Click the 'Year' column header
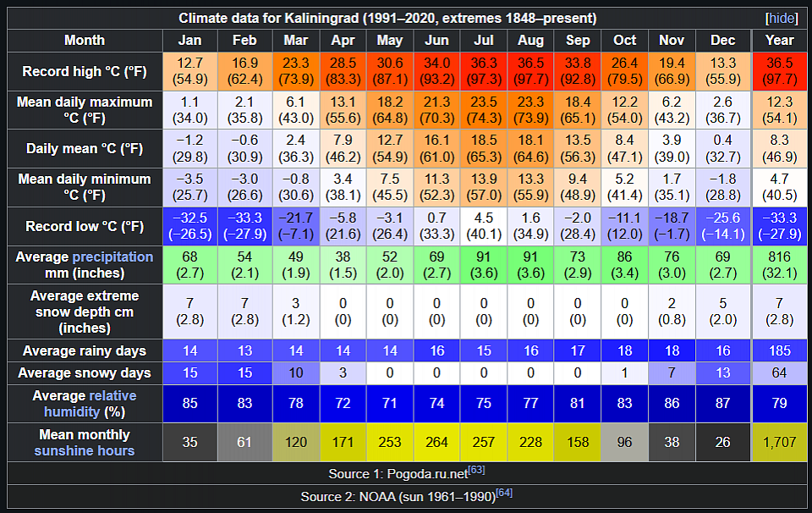Screen dimensions: 812x513 coord(779,41)
